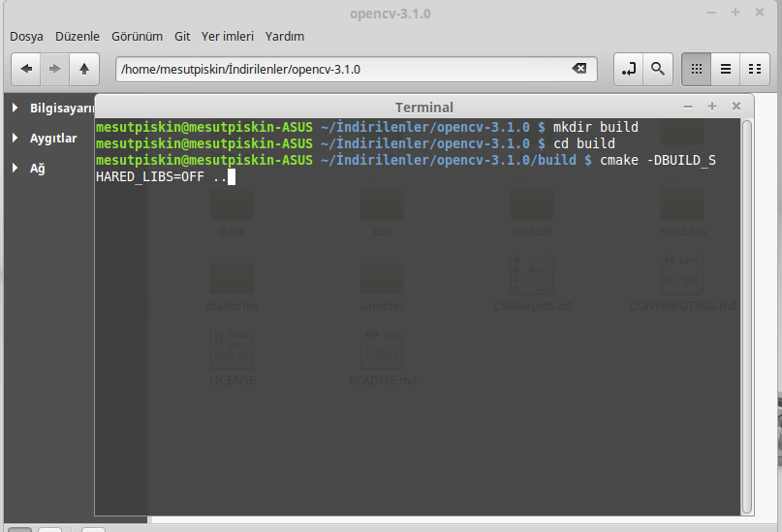The image size is (782, 532).
Task: Switch to compact view
Action: coord(754,69)
